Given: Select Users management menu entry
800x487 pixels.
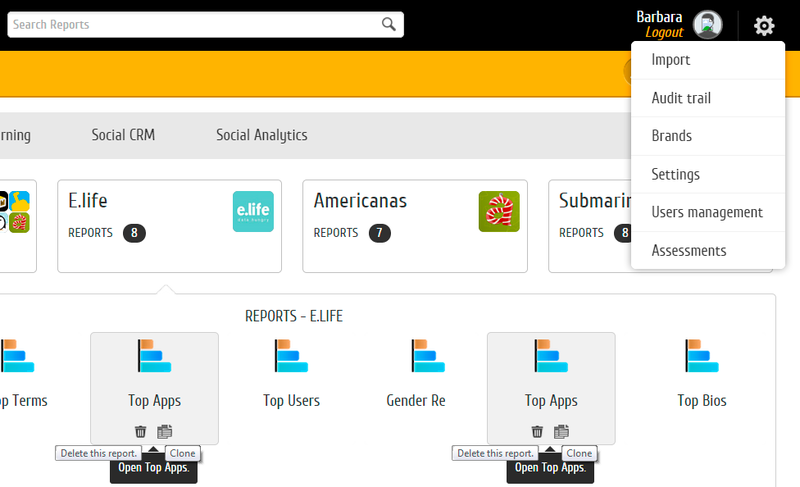Looking at the screenshot, I should 707,212.
